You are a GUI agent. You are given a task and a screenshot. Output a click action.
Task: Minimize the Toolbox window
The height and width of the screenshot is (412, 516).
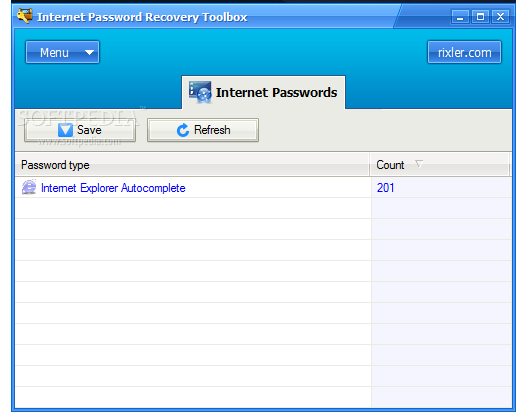point(460,17)
